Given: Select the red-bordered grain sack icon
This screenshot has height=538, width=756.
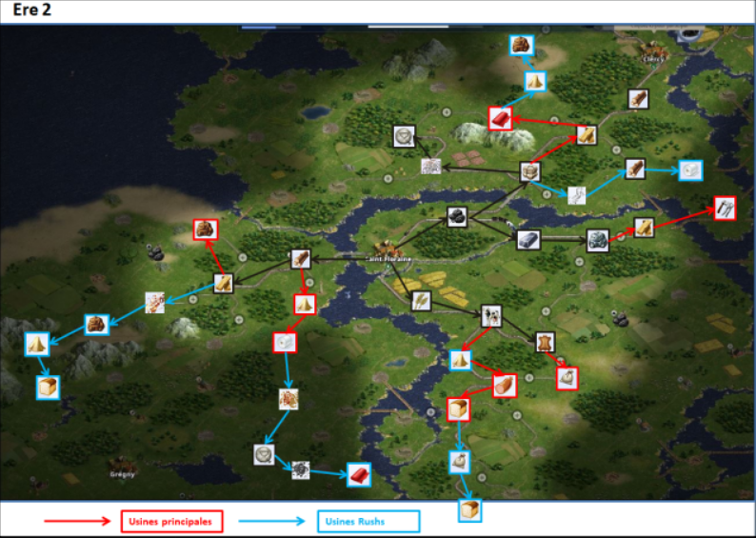Looking at the screenshot, I should coord(567,378).
